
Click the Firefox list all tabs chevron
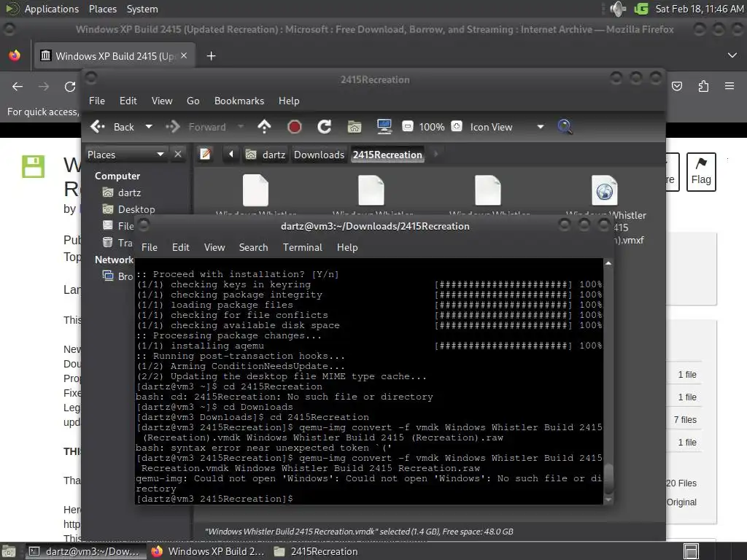point(732,55)
